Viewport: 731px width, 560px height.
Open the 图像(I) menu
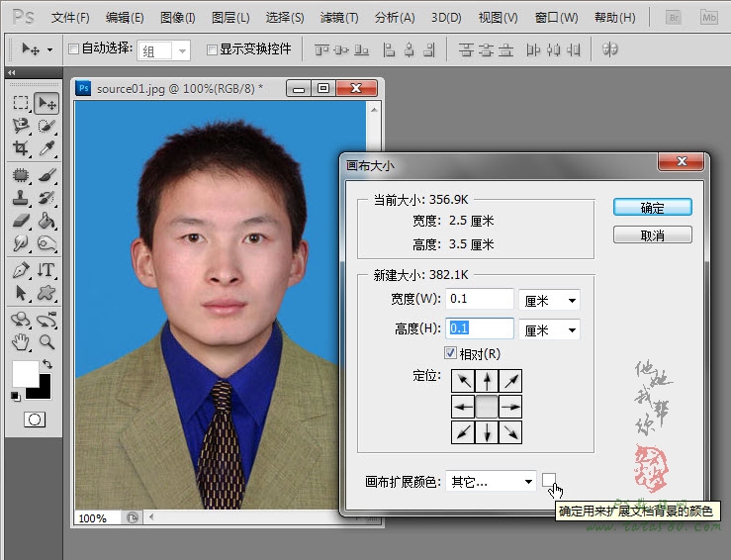178,18
